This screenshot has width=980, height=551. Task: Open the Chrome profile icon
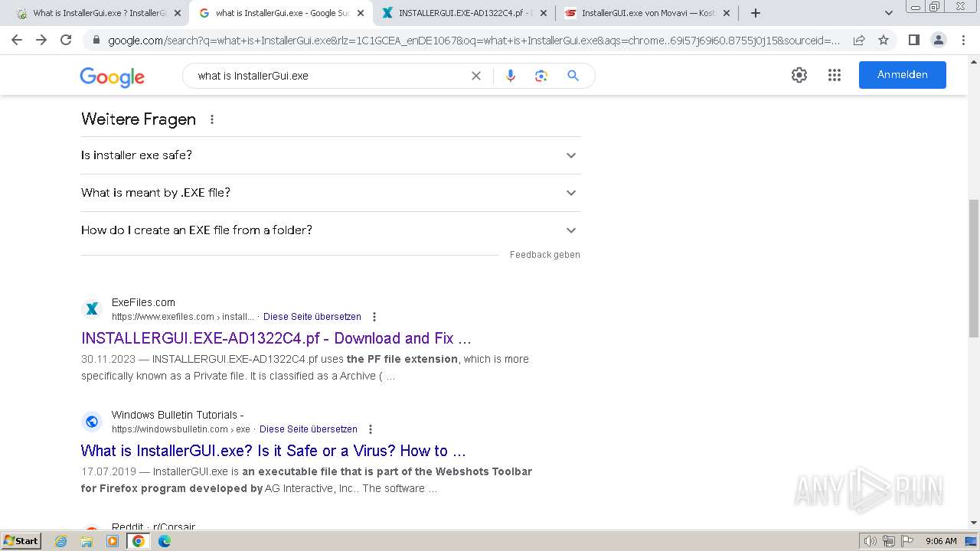pos(938,40)
